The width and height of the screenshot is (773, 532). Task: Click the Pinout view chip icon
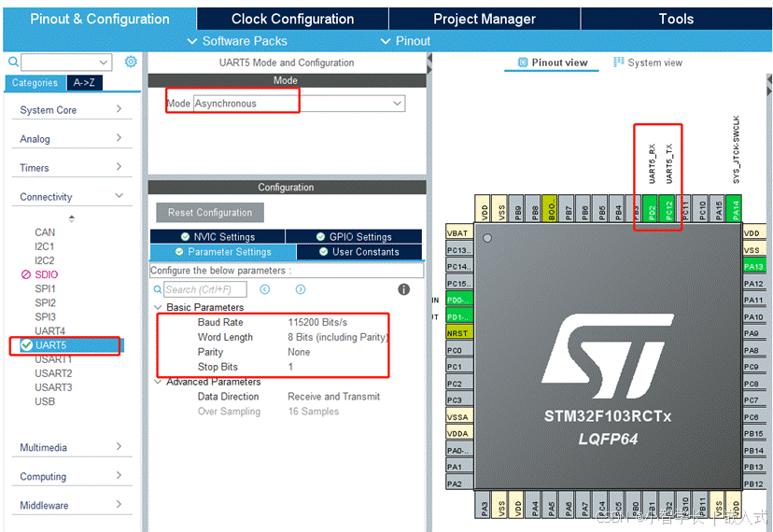[x=523, y=63]
